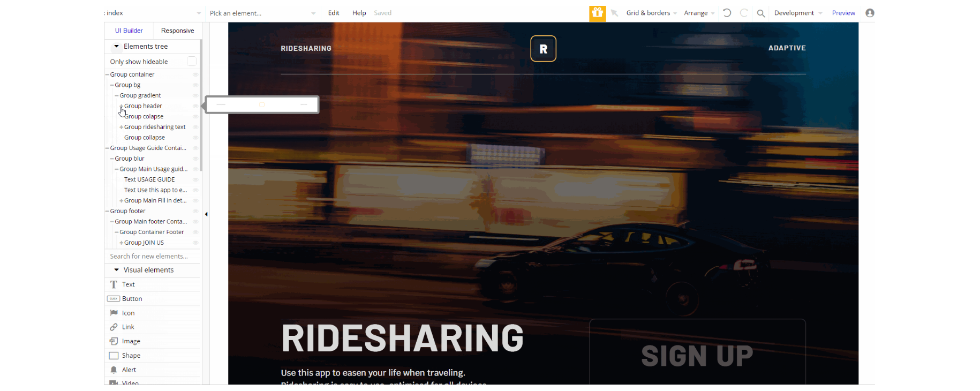This screenshot has height=391, width=980.
Task: Select Group Container Footer tree item
Action: tap(152, 232)
